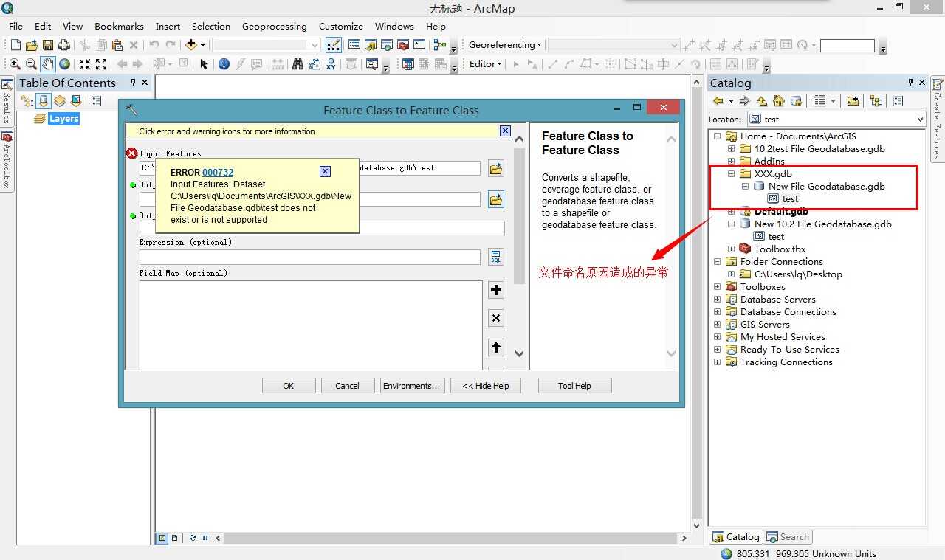The image size is (945, 560).
Task: Open the Table Of Contents window icon
Action: point(354,45)
